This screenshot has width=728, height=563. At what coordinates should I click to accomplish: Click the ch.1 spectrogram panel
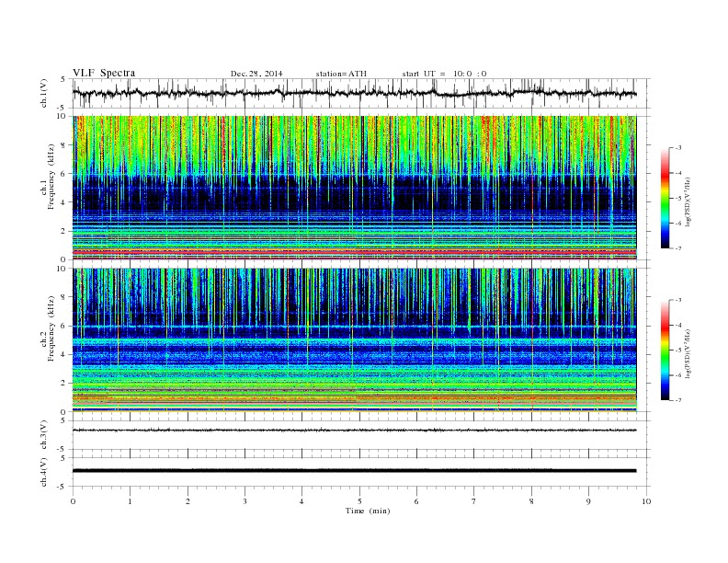click(x=354, y=188)
